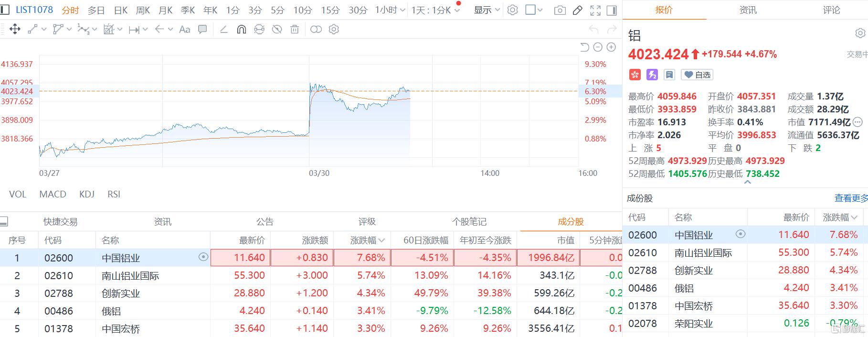Select the magnet snap tool
The image size is (868, 337).
(242, 30)
